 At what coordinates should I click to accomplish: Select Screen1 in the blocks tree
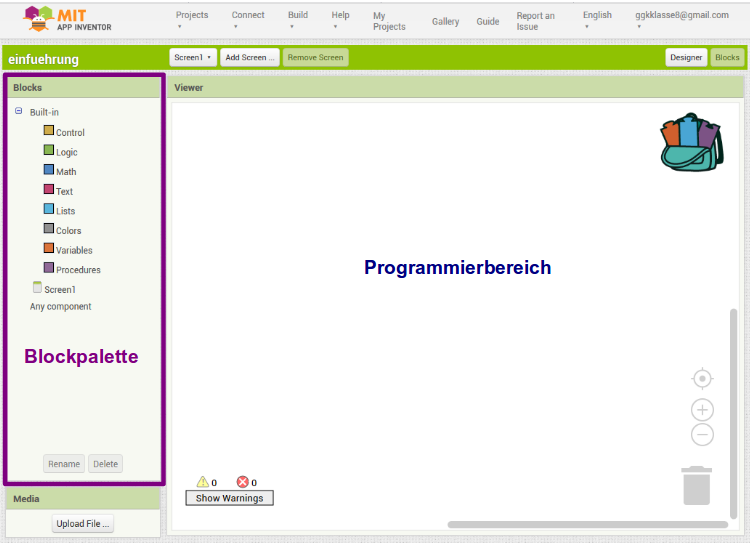point(59,289)
